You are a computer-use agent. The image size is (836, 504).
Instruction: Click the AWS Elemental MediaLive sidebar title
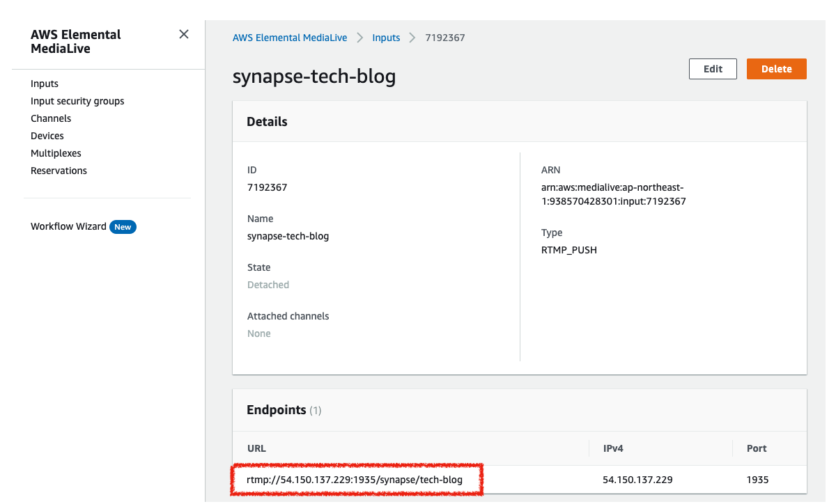pyautogui.click(x=76, y=42)
